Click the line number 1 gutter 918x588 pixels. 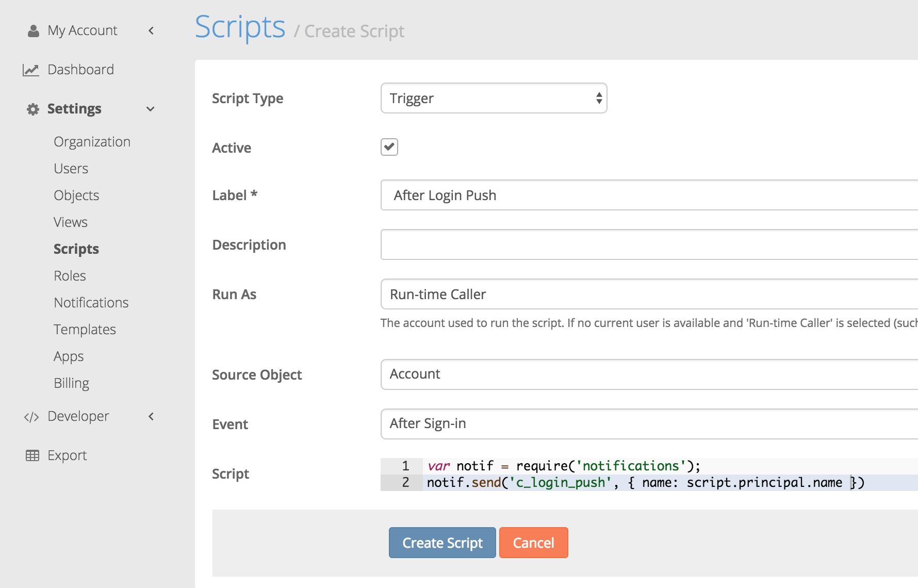405,466
